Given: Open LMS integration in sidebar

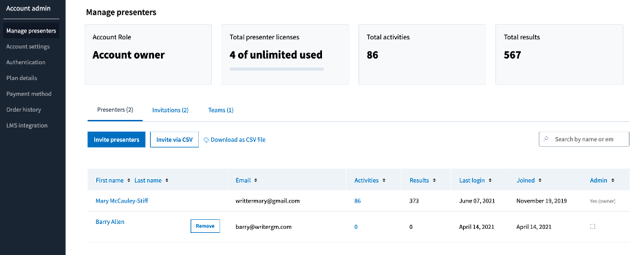Looking at the screenshot, I should [27, 125].
